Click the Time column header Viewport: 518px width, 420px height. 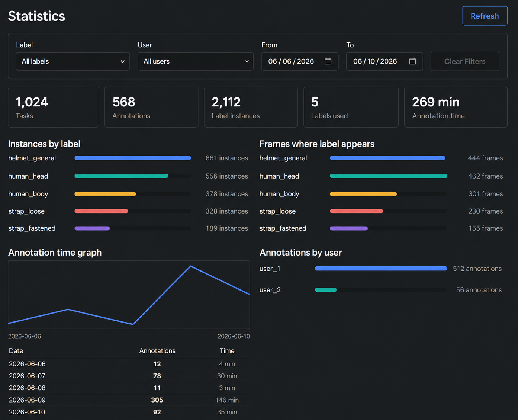[x=227, y=351]
